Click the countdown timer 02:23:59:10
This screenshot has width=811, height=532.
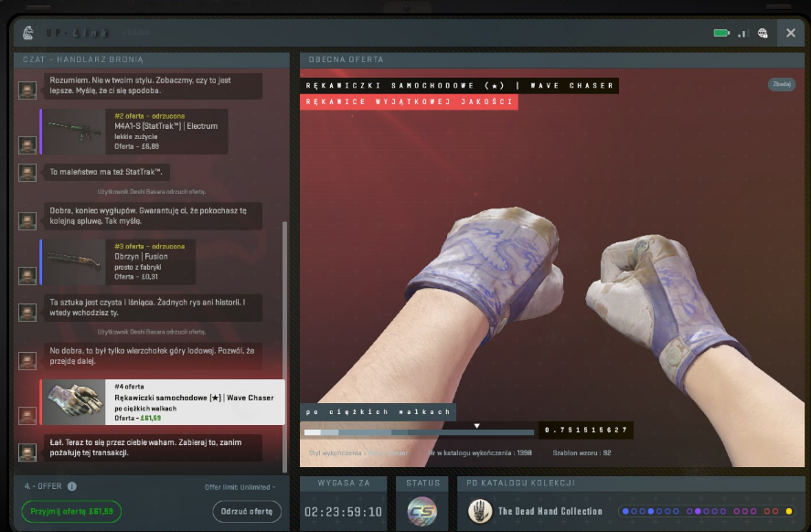tap(344, 513)
